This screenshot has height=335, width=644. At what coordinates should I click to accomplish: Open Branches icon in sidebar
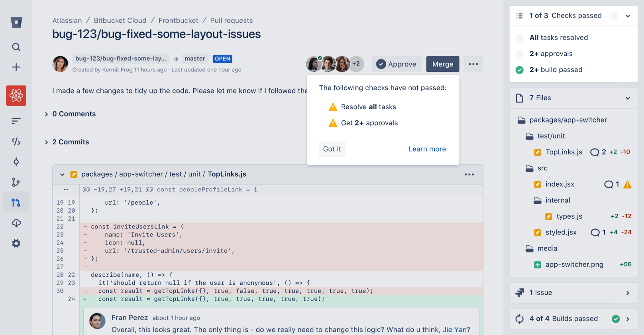16,182
